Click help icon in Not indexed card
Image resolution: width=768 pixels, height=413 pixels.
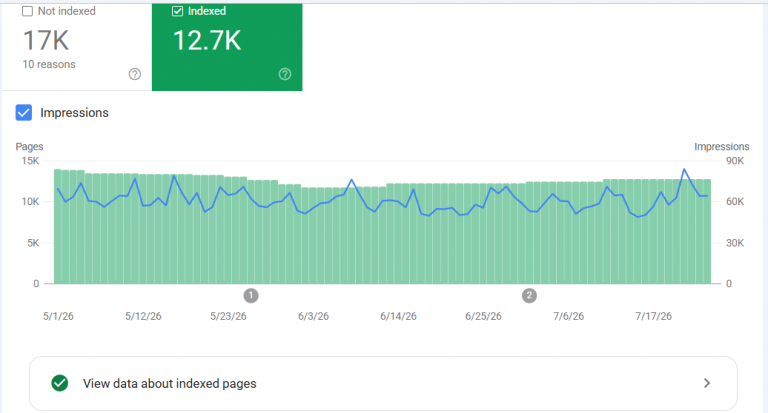(135, 74)
